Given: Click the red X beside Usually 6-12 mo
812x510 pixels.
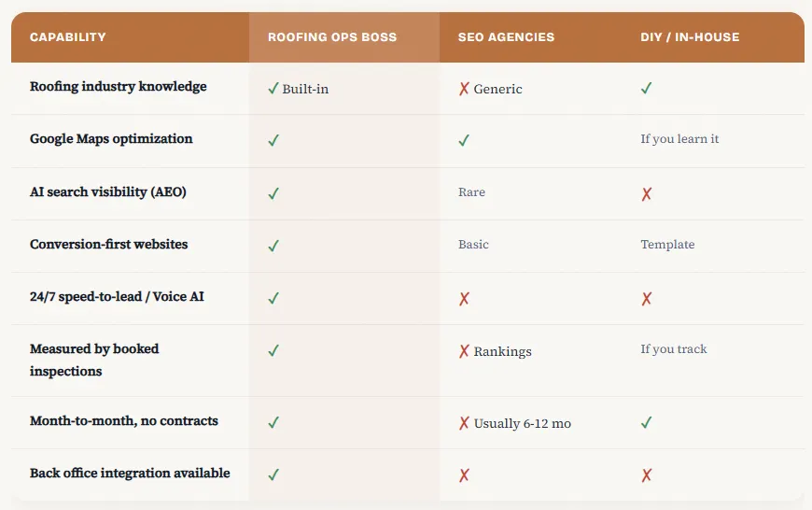Looking at the screenshot, I should pyautogui.click(x=464, y=423).
